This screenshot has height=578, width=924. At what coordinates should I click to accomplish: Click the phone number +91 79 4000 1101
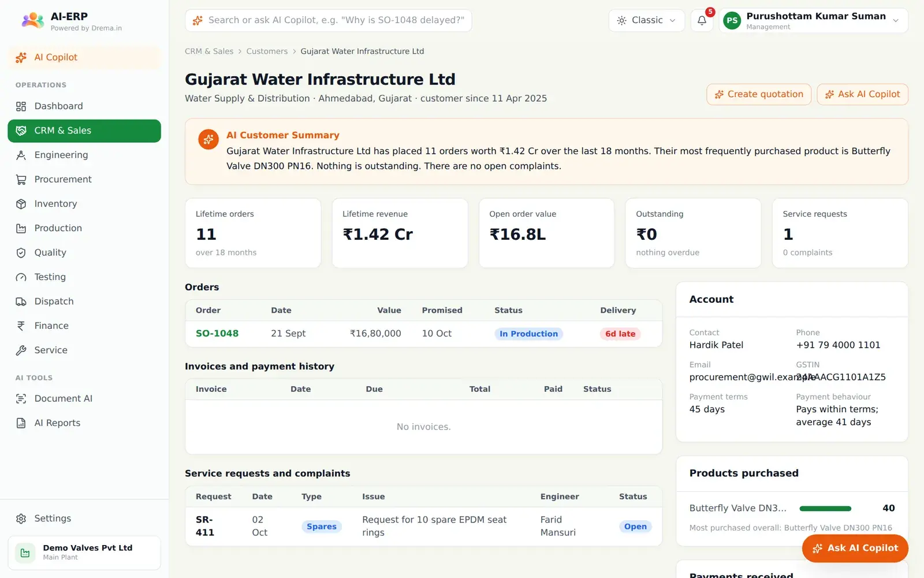tap(838, 345)
